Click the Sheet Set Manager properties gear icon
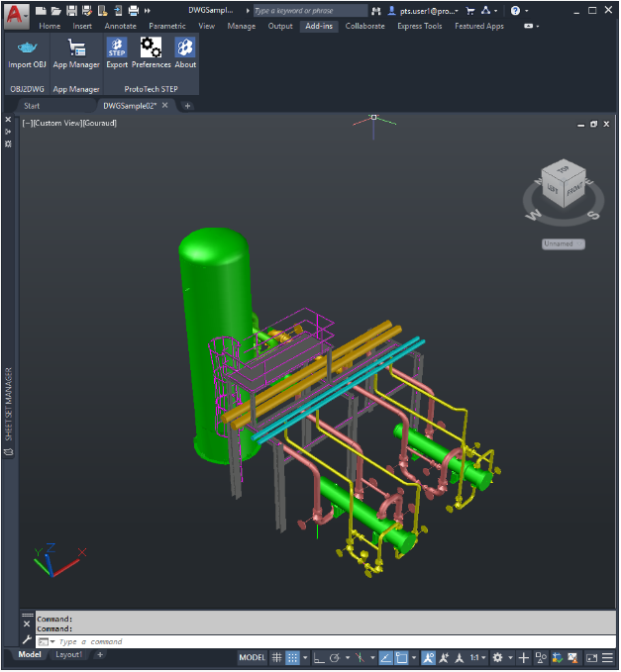The height and width of the screenshot is (672, 621). [x=8, y=144]
